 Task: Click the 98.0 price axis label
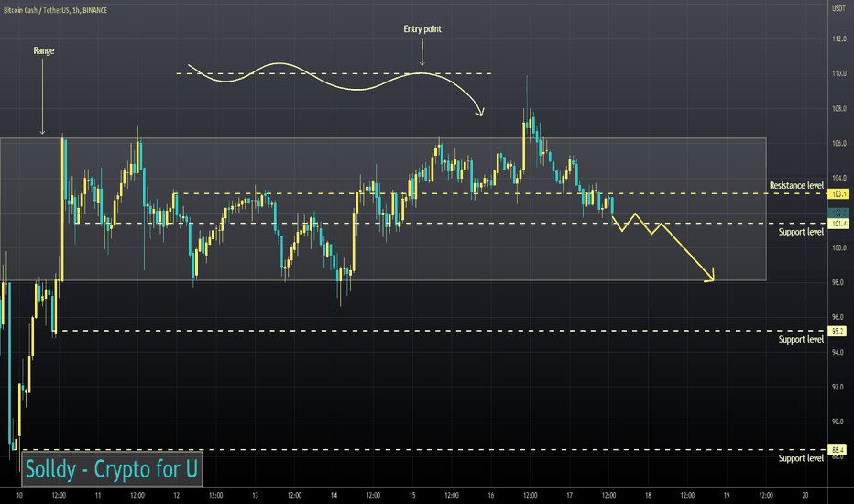point(838,282)
